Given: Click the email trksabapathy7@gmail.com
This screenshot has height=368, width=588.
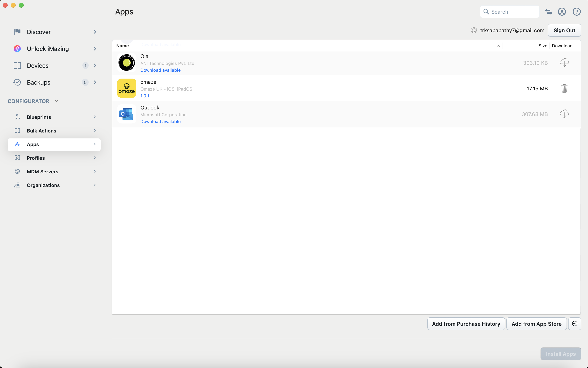Looking at the screenshot, I should [x=512, y=30].
